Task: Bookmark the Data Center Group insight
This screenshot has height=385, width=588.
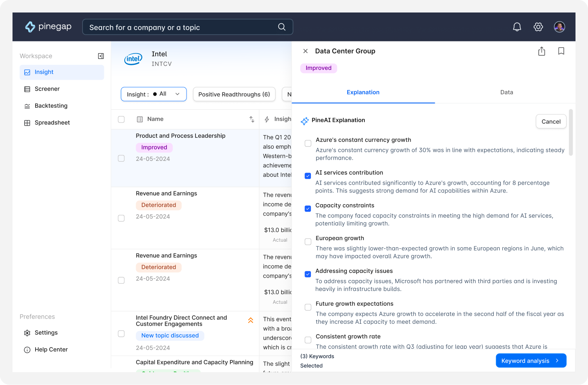Action: [561, 51]
